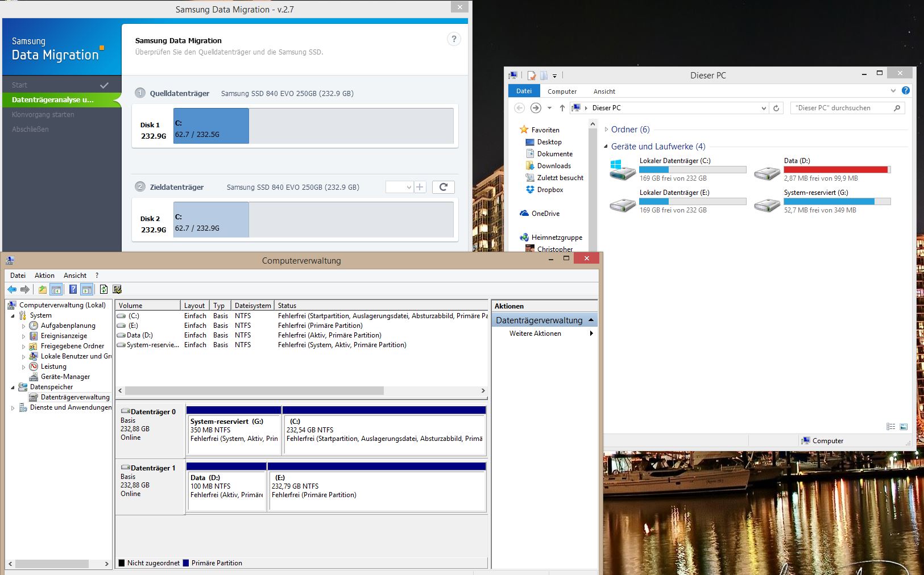Image resolution: width=924 pixels, height=575 pixels.
Task: Collapse the Datenträgerverwaltung section in Aktionen pane
Action: click(591, 320)
